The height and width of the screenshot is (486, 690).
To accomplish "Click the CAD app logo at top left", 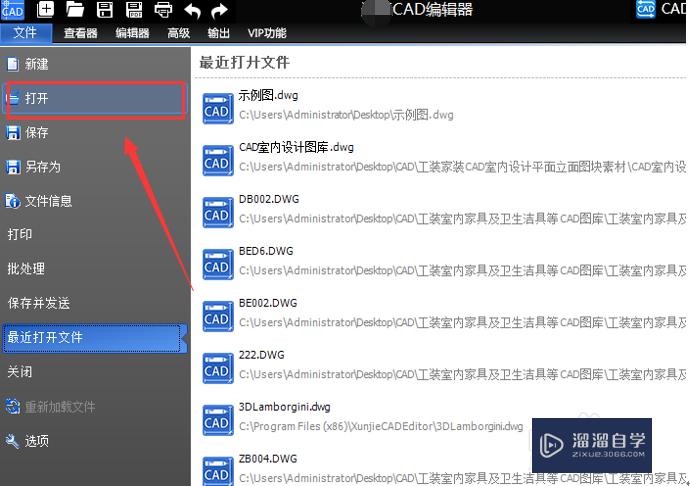I will coord(12,10).
